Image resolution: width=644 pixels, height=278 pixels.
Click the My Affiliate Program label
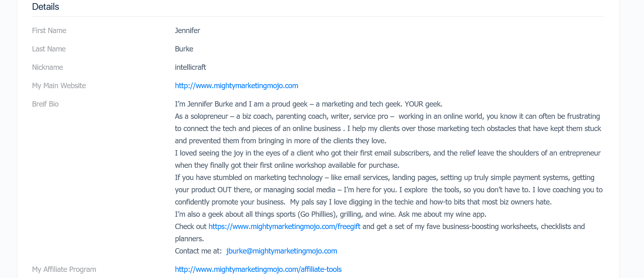pyautogui.click(x=64, y=269)
